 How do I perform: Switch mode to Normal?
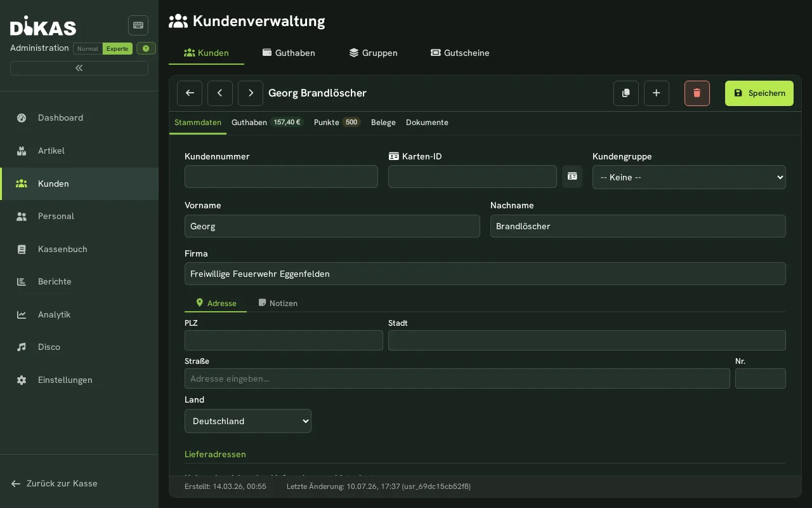(x=88, y=48)
